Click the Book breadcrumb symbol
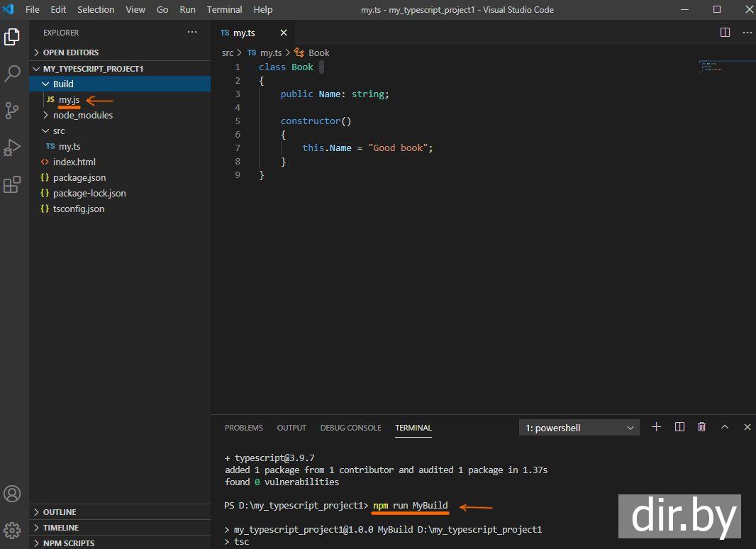The width and height of the screenshot is (756, 549). (318, 52)
